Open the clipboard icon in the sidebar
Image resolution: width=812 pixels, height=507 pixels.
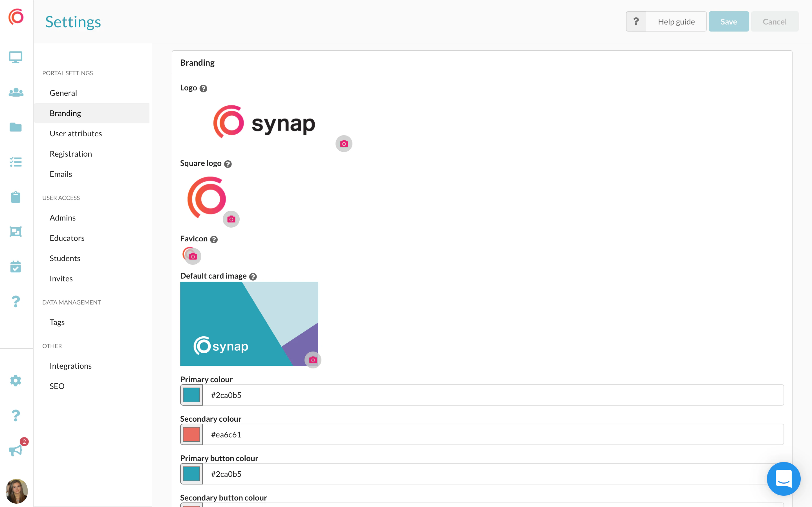16,197
